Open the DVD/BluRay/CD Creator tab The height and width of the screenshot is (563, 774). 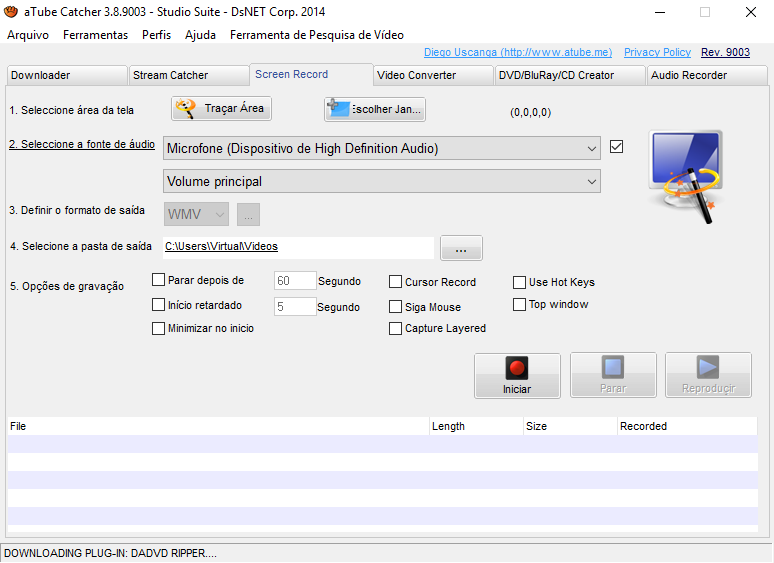coord(570,75)
